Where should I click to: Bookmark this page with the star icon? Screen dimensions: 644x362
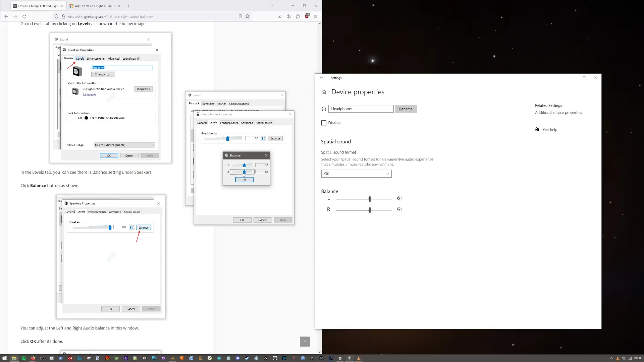248,16
